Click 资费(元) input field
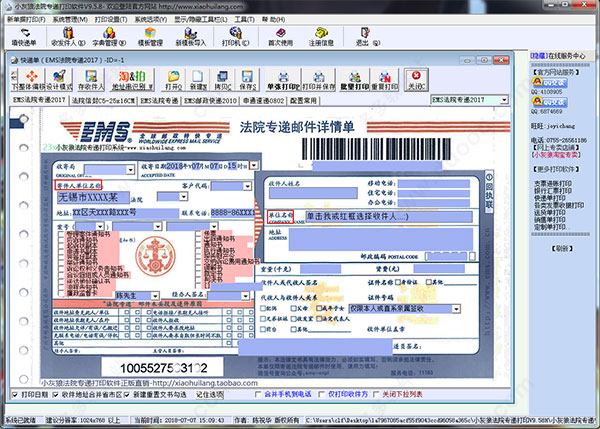The height and width of the screenshot is (429, 600). point(439,269)
